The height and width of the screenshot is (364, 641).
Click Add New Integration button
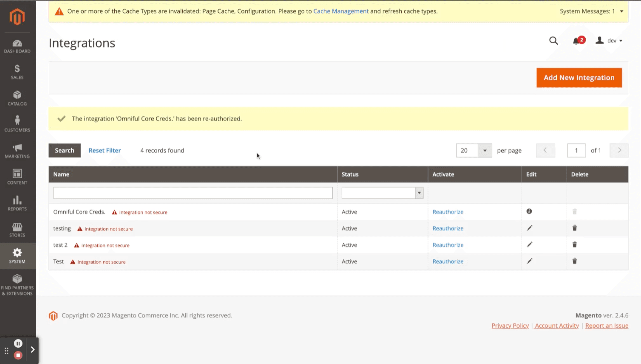click(579, 78)
